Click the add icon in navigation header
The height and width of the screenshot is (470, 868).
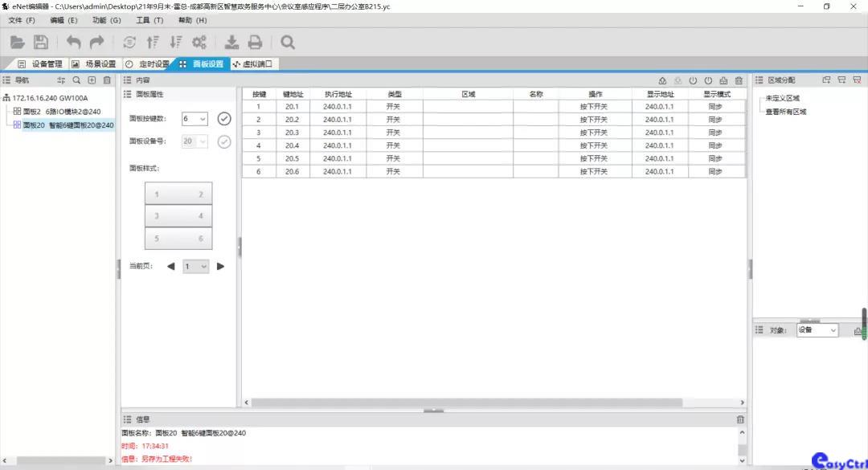[92, 80]
